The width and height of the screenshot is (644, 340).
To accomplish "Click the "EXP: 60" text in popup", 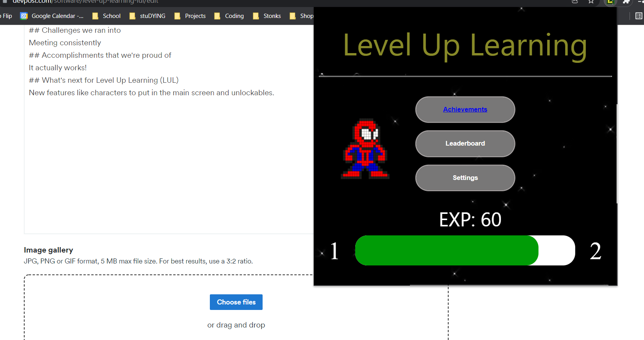I will pos(470,220).
